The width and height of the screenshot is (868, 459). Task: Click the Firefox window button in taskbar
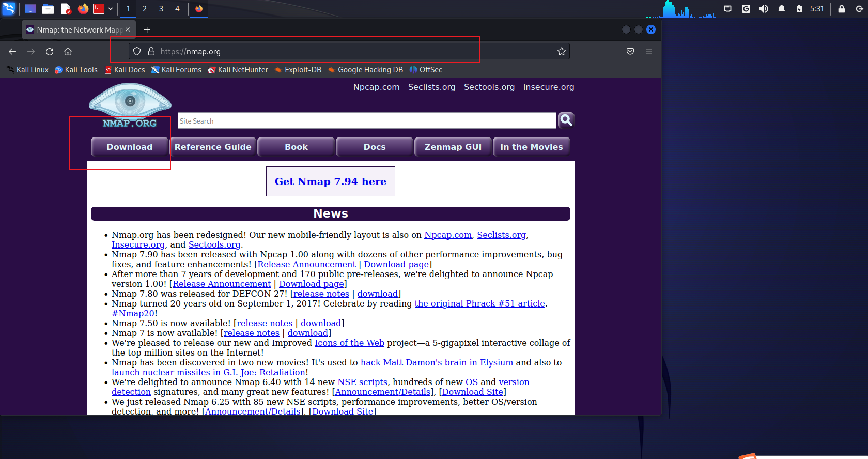[x=199, y=9]
